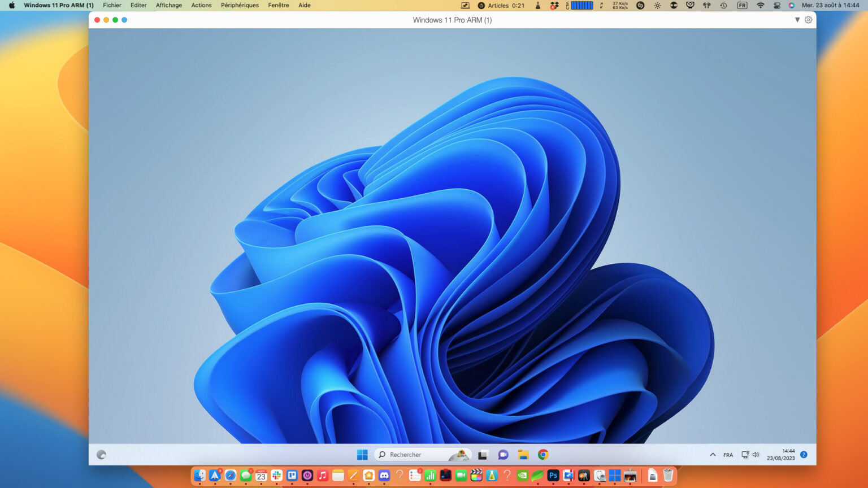
Task: Open Control Center switches icon in the menu bar
Action: point(776,6)
